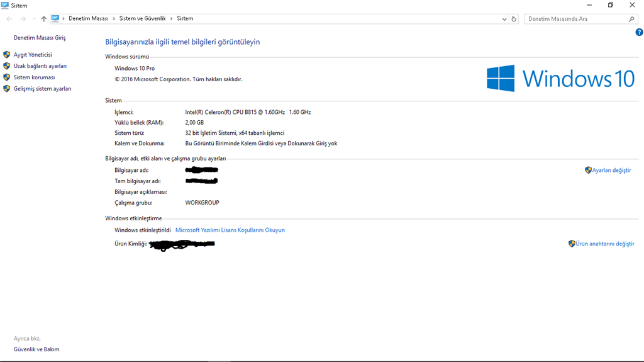
Task: Open the recent locations dropdown arrow
Action: (34, 19)
